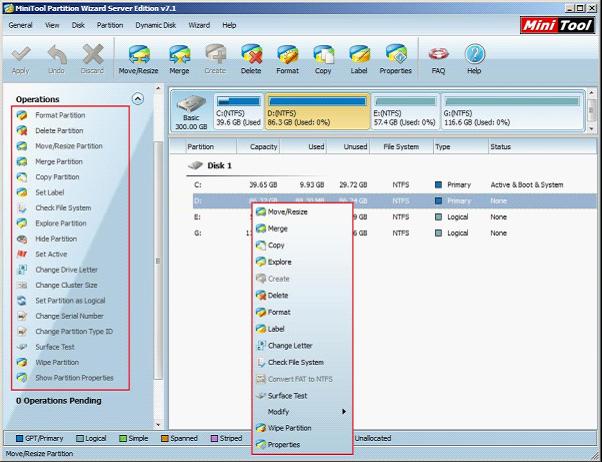Select the C: partition row
The width and height of the screenshot is (602, 462).
point(394,185)
